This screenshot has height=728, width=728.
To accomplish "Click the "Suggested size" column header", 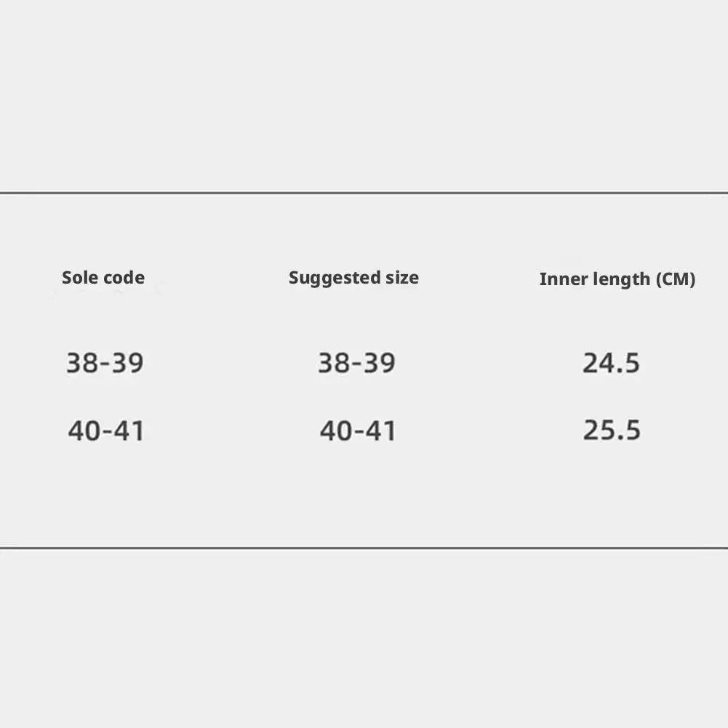I will click(353, 277).
